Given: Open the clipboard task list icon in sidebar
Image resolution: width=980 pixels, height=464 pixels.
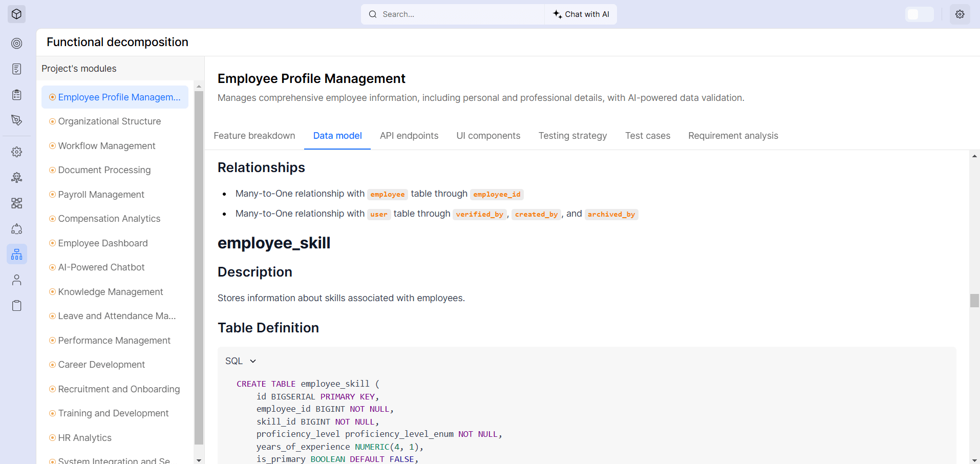Looking at the screenshot, I should click(16, 95).
